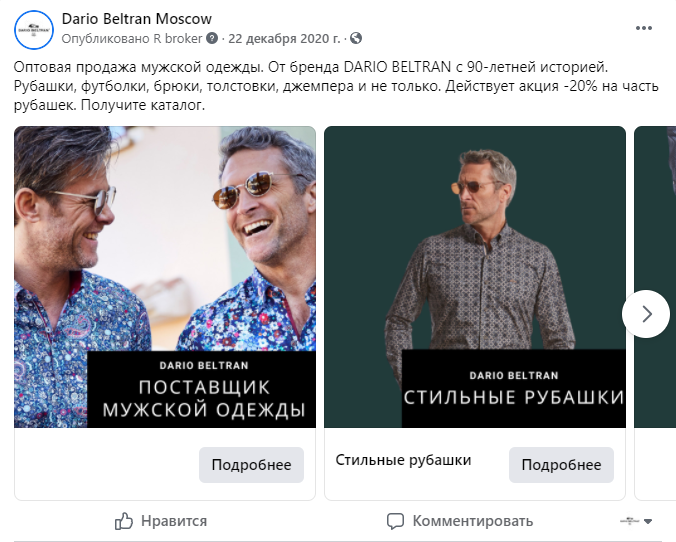Image resolution: width=676 pixels, height=542 pixels.
Task: Click the question mark help icon
Action: tap(212, 39)
